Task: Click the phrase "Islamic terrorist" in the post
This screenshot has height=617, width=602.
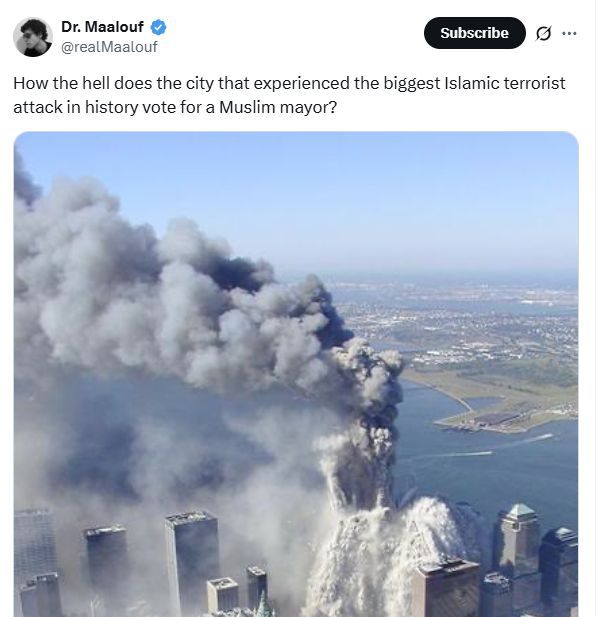Action: click(505, 83)
